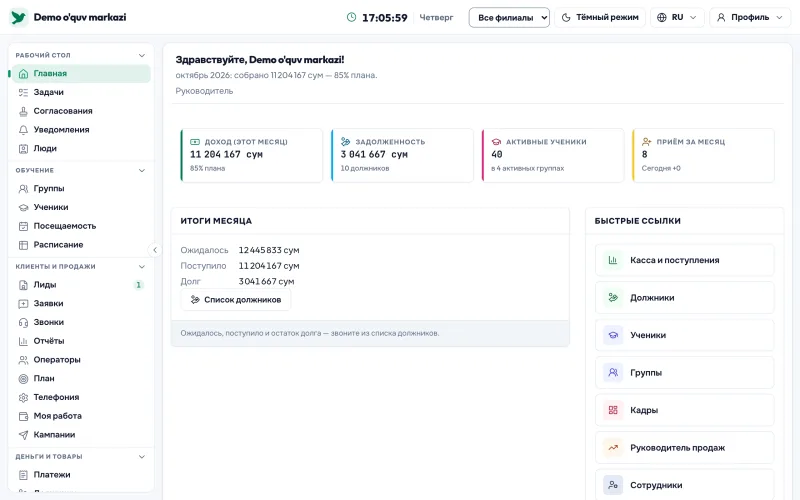Open the Должники quick link
Image resolution: width=800 pixels, height=500 pixels.
click(685, 298)
